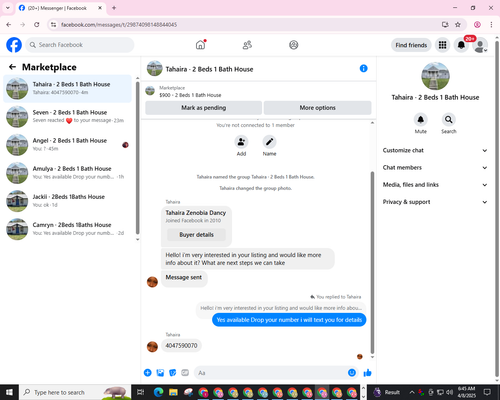The height and width of the screenshot is (400, 500).
Task: Open the Home icon in top navigation
Action: (x=201, y=45)
